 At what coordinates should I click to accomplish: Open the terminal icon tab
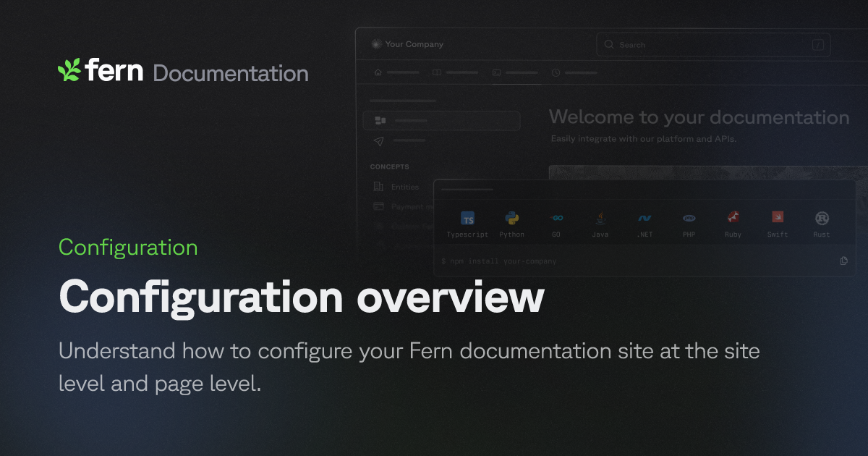(x=496, y=72)
